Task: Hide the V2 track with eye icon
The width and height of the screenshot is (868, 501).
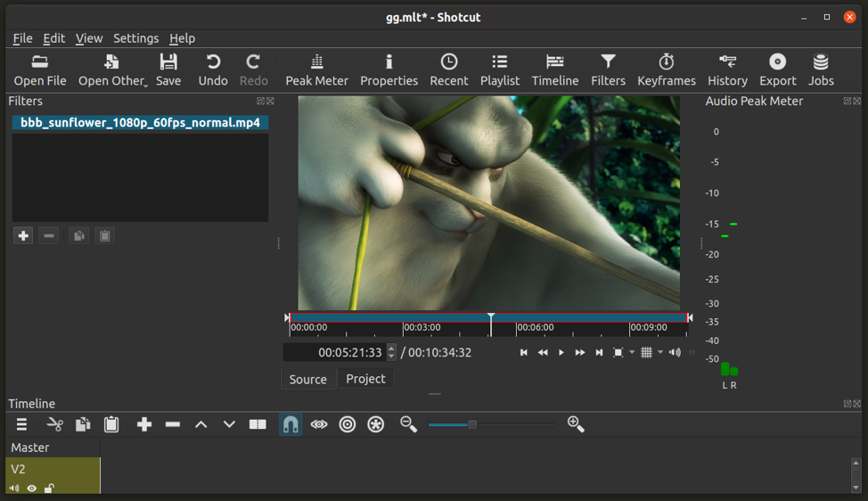Action: [32, 489]
